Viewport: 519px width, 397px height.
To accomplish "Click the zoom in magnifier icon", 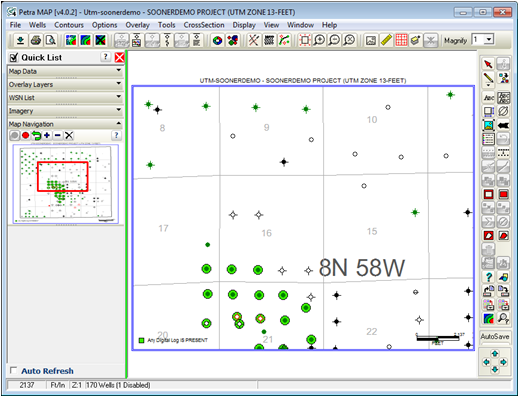I will 319,40.
